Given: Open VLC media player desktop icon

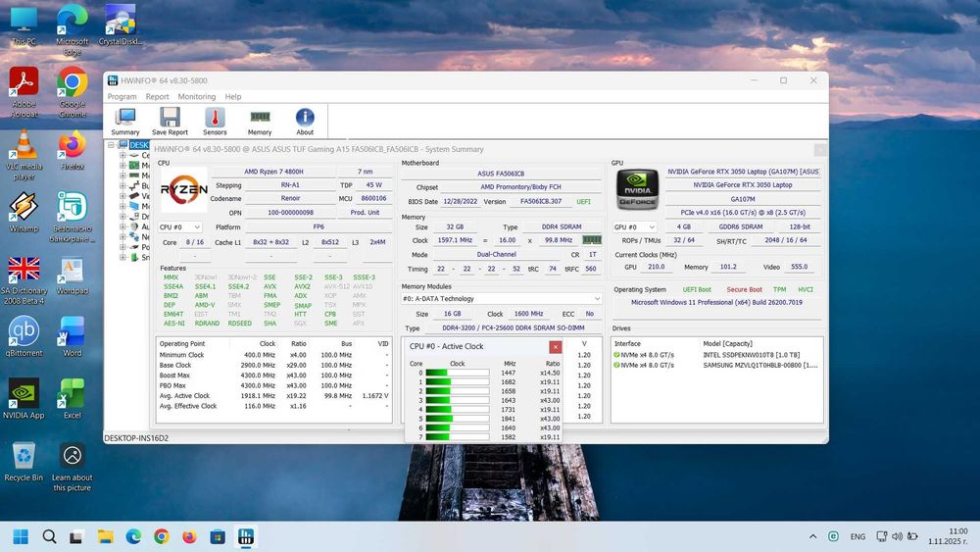Looking at the screenshot, I should click(24, 155).
